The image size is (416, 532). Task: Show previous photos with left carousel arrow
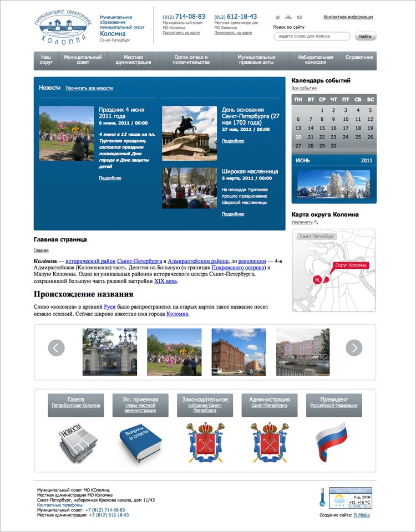pos(57,348)
